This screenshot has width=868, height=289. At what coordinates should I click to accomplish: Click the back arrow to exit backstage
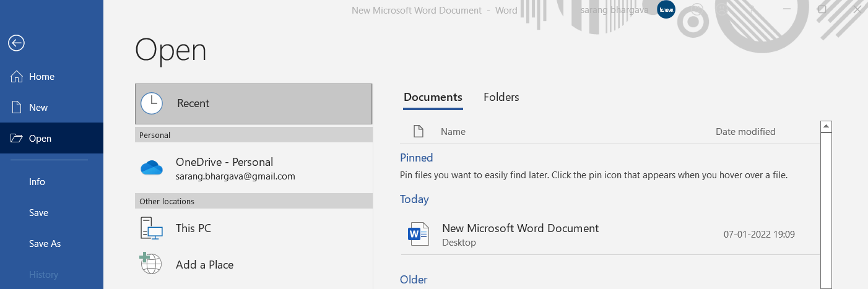click(x=16, y=43)
